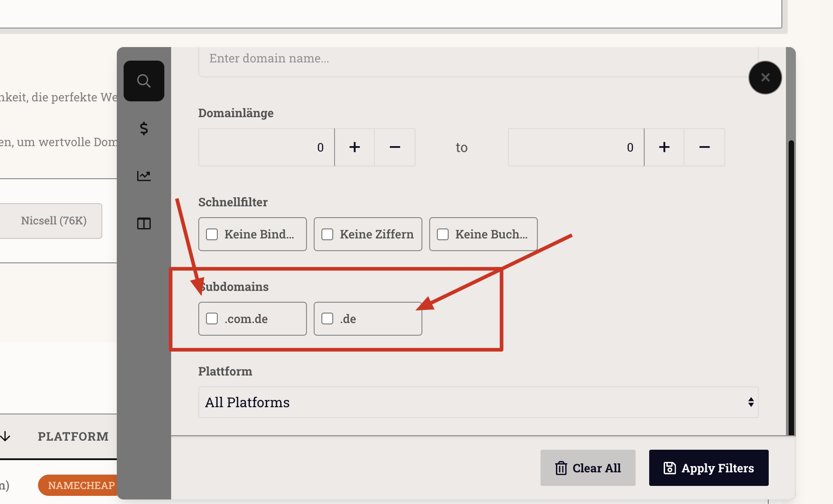This screenshot has height=504, width=833.
Task: Decrease minimum domain length with minus
Action: tap(395, 147)
